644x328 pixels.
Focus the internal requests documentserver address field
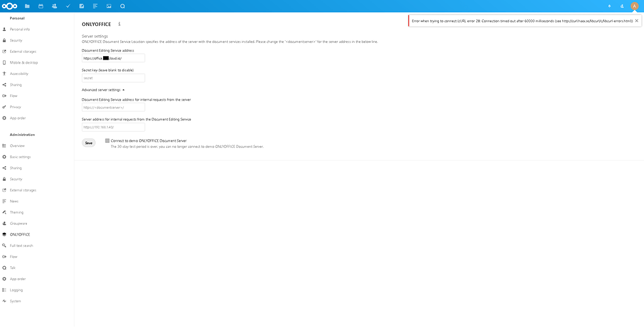click(x=113, y=107)
